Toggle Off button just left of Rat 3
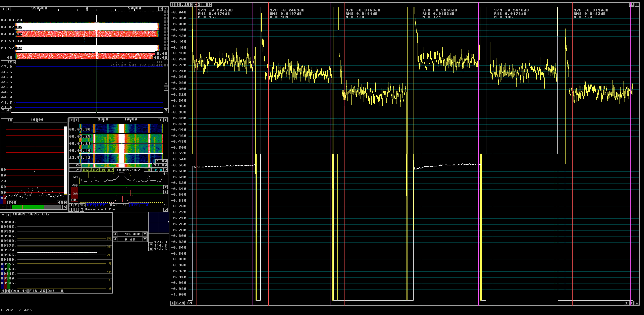 tap(102, 205)
